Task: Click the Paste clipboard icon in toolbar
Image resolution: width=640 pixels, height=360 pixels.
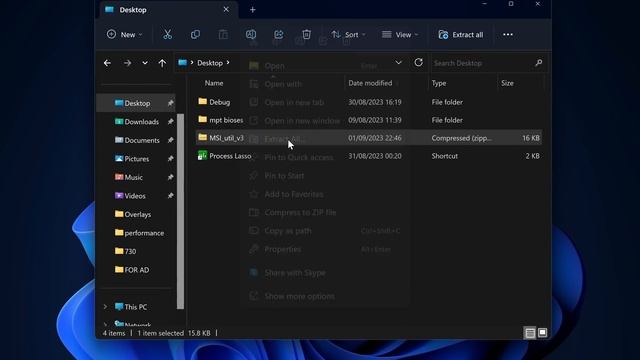Action: tap(223, 35)
